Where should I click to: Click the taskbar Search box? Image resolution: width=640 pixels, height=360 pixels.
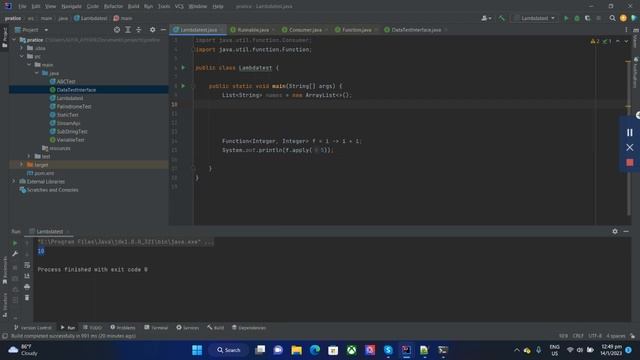[x=229, y=350]
